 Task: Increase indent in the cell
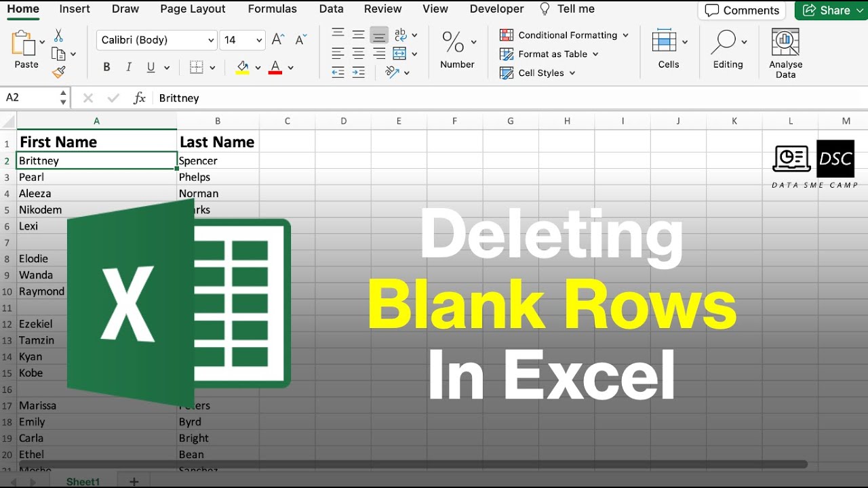coord(359,72)
